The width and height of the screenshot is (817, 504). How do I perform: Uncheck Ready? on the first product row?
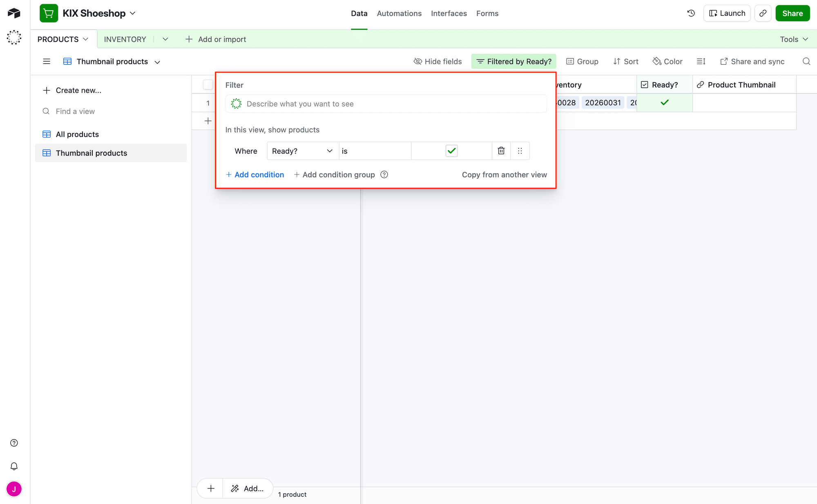click(664, 102)
